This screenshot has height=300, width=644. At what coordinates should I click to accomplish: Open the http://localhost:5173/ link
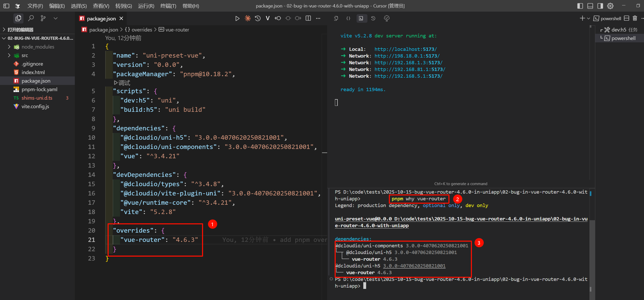coord(405,49)
